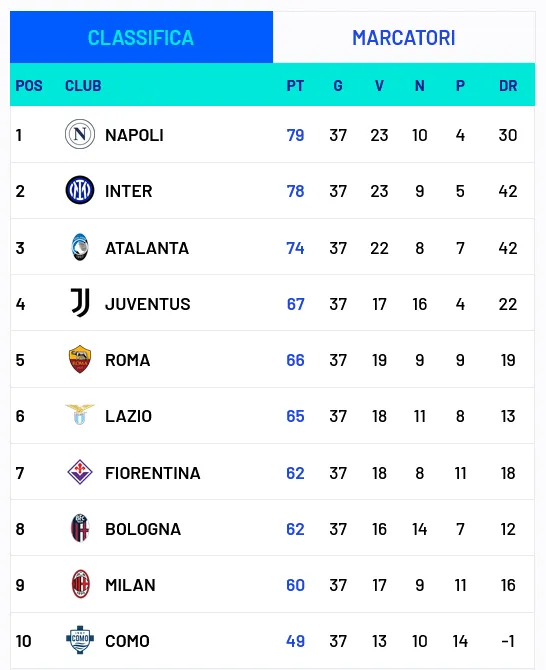Viewport: 546px width, 670px height.
Task: Click the Inter club crest
Action: [x=80, y=190]
